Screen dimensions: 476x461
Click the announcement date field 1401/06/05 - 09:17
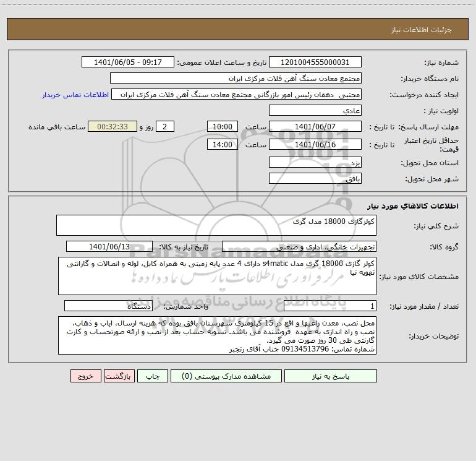coord(128,62)
